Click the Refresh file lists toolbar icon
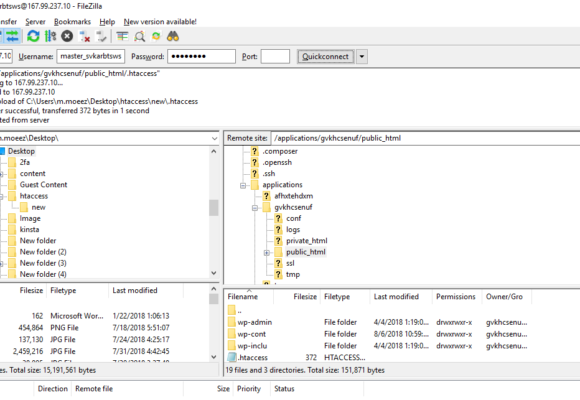580x400 pixels. 33,36
